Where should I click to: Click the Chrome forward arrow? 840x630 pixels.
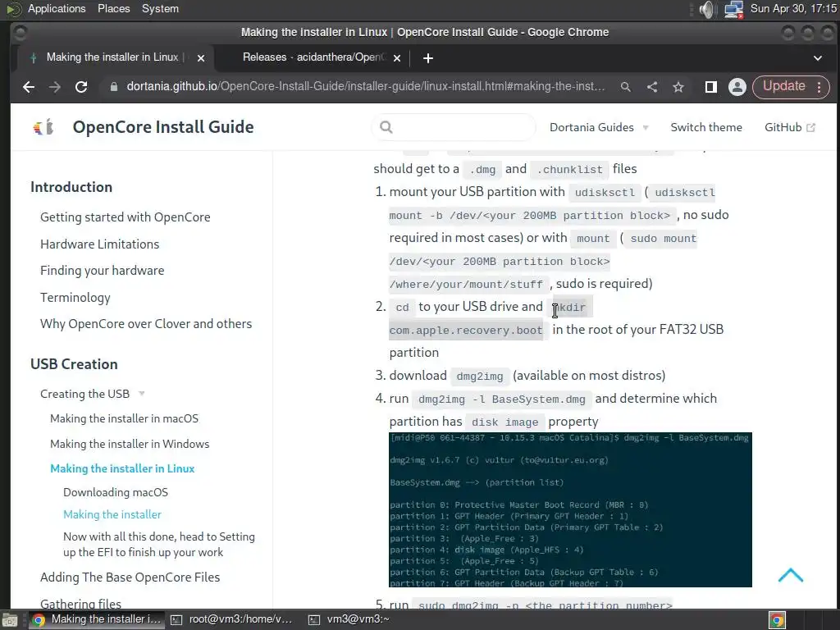55,87
